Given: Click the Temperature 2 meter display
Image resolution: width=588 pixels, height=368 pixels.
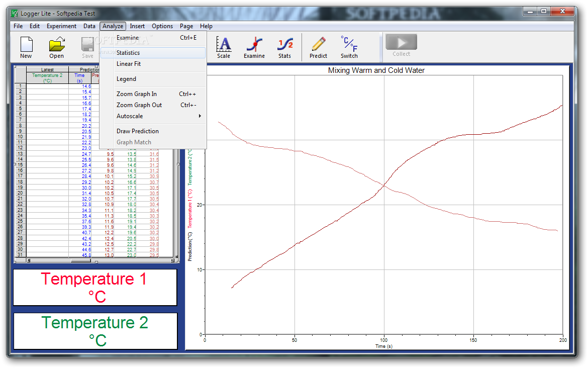Looking at the screenshot, I should [x=95, y=331].
